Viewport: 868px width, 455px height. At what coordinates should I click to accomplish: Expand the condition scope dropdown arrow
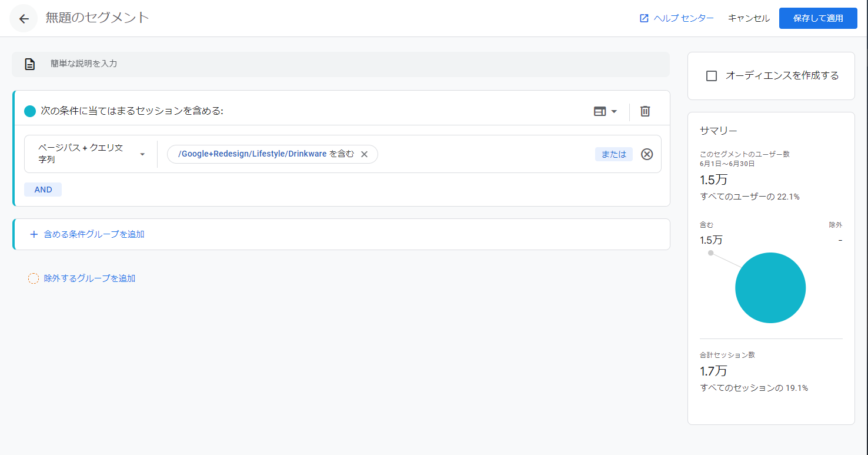coord(615,111)
